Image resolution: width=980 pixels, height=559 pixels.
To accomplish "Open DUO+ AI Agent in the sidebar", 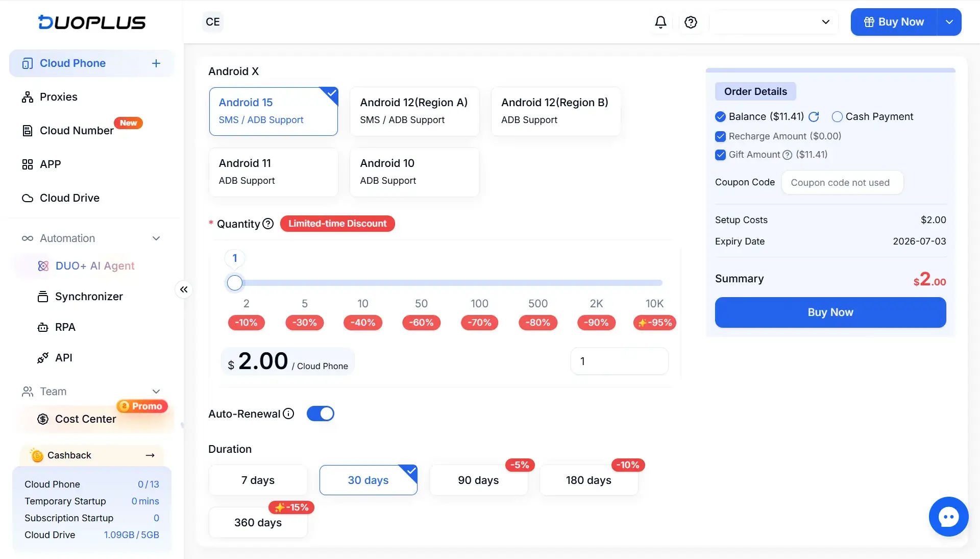I will pos(94,266).
